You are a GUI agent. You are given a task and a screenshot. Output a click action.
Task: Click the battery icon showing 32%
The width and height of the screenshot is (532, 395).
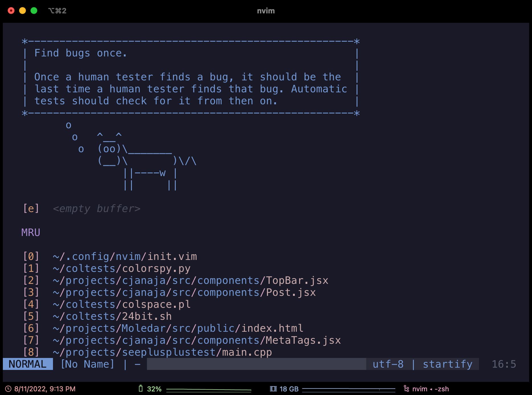point(141,388)
